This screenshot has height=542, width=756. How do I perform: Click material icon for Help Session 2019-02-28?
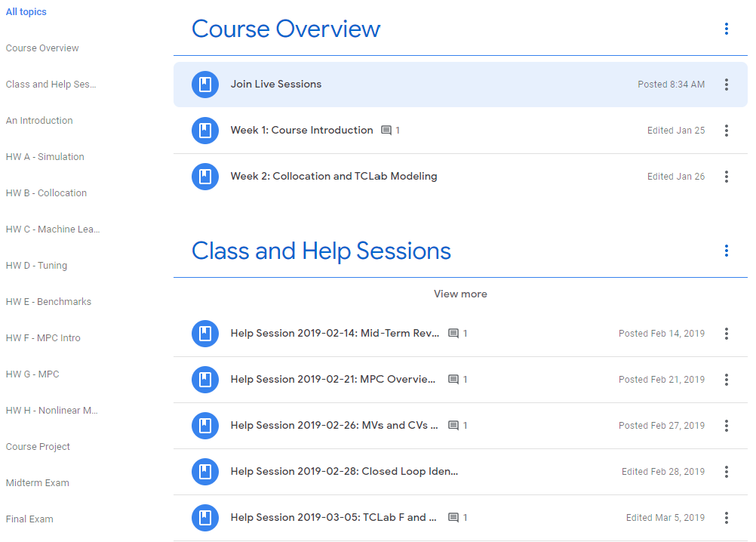[x=204, y=472]
